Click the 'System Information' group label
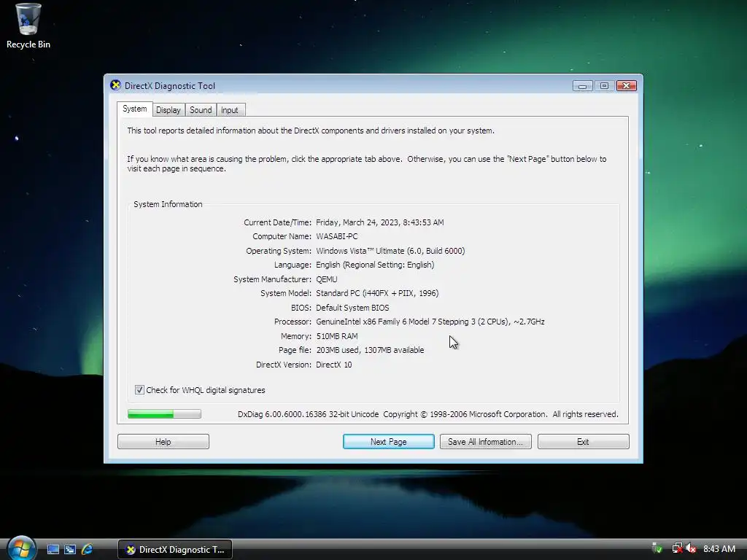This screenshot has width=747, height=560. point(168,204)
